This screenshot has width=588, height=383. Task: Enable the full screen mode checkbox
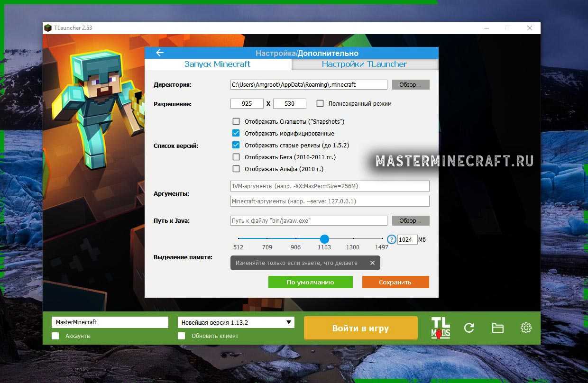point(320,103)
